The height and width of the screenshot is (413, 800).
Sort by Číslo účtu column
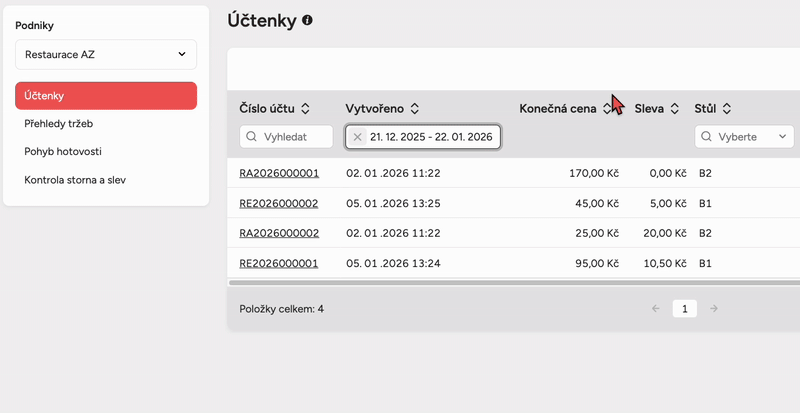305,109
